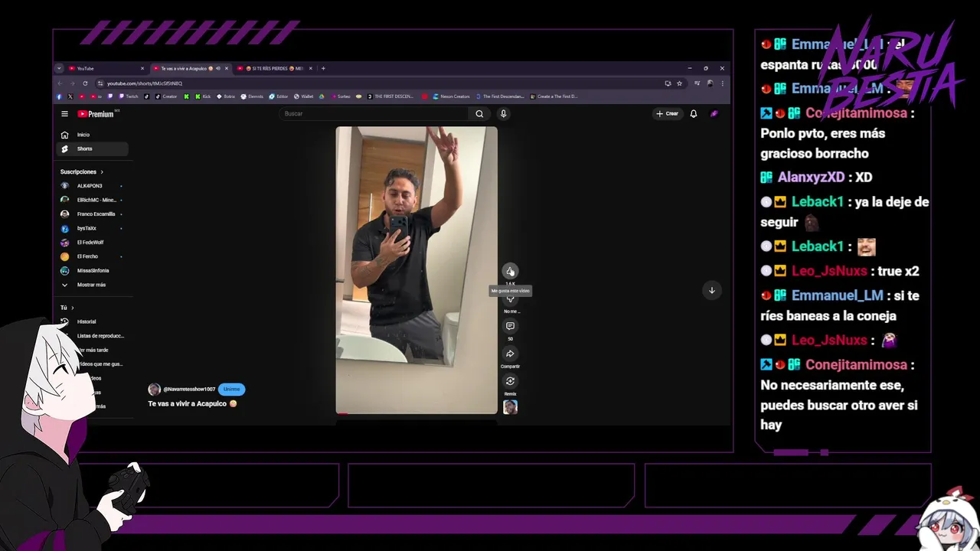
Task: Open the notifications bell
Action: [x=694, y=114]
